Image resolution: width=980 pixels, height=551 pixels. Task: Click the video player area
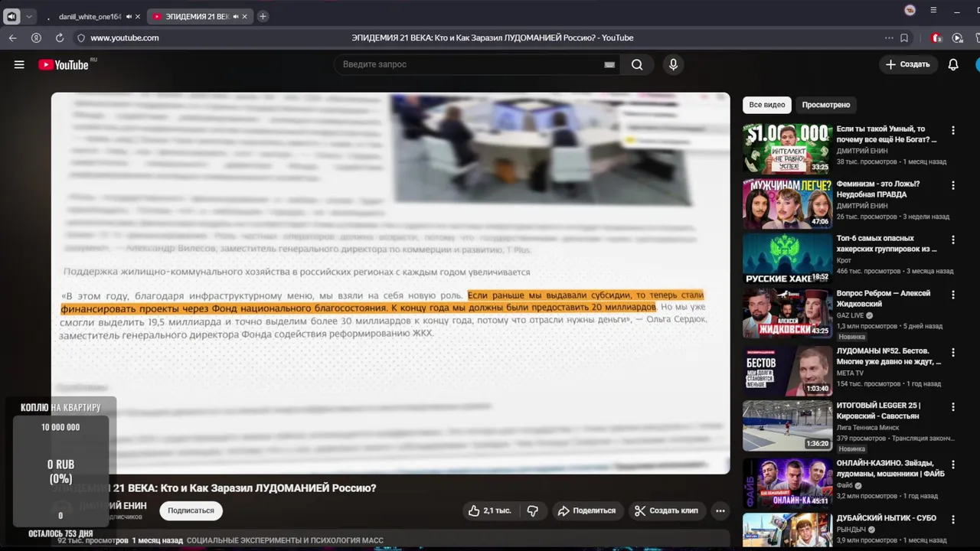(390, 283)
